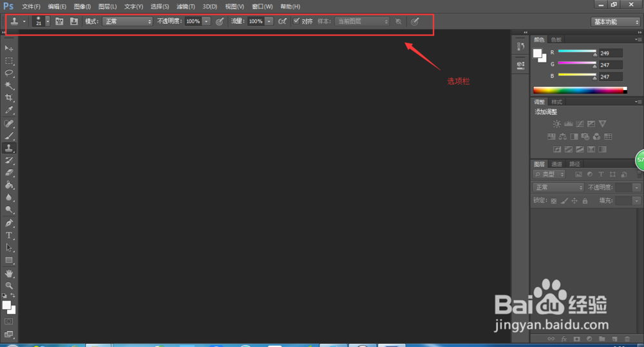Viewport: 644px width, 347px height.
Task: Select the Brush tool
Action: point(8,136)
